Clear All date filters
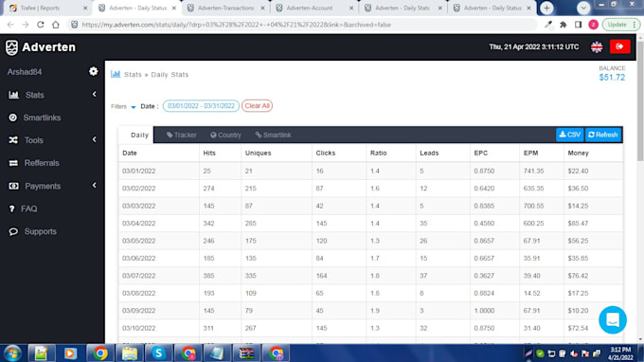Screen dimensions: 644x362 click(x=257, y=106)
